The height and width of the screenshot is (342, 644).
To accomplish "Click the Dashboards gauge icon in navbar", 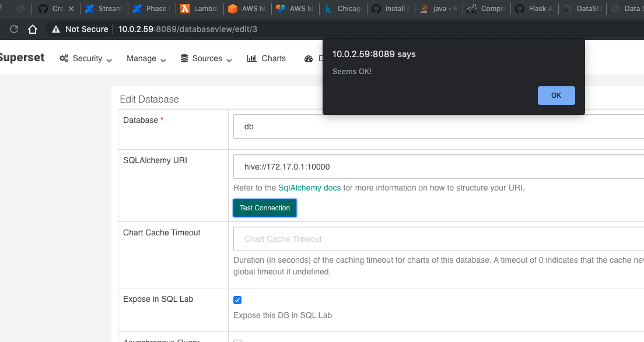I will coord(308,58).
